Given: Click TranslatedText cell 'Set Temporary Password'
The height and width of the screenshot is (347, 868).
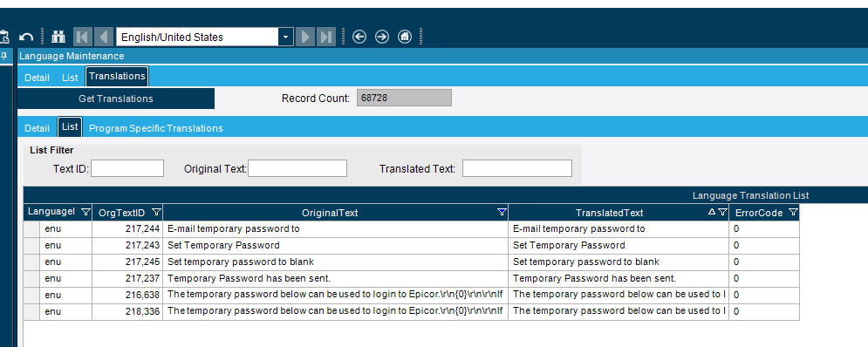Looking at the screenshot, I should (x=619, y=245).
